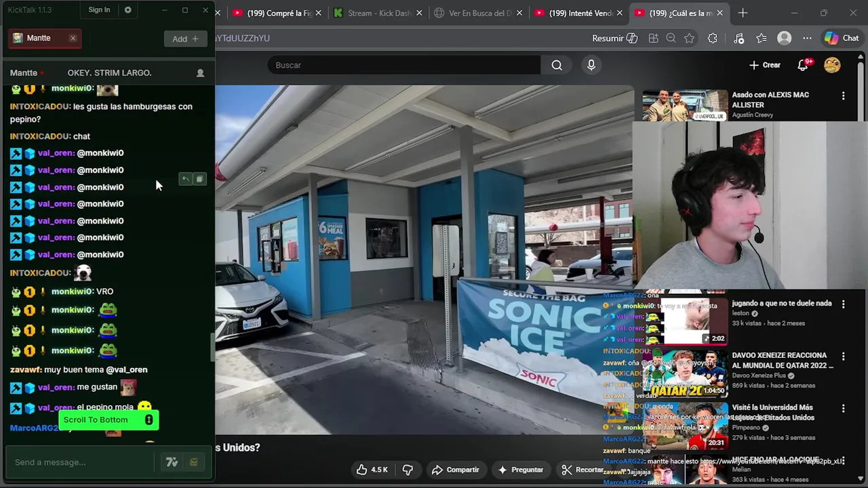Screen dimensions: 868x488
Task: Click Preguntar button under video
Action: point(521,470)
